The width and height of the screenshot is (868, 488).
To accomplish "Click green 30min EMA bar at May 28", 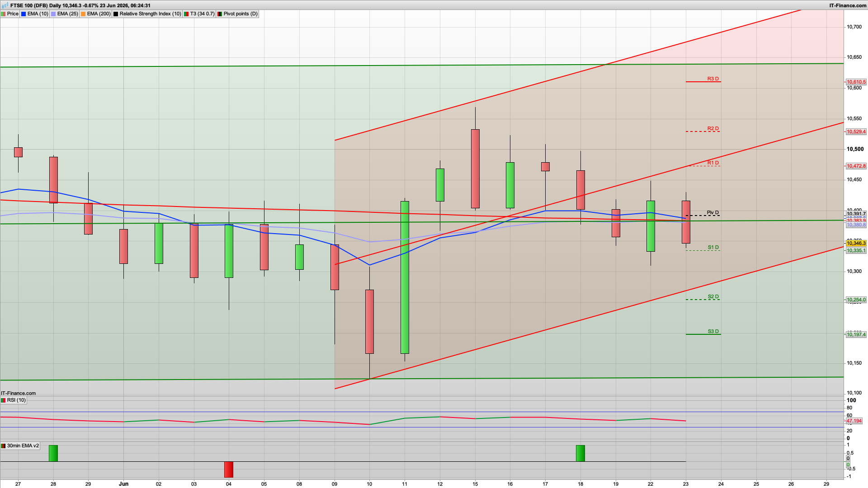I will (53, 454).
